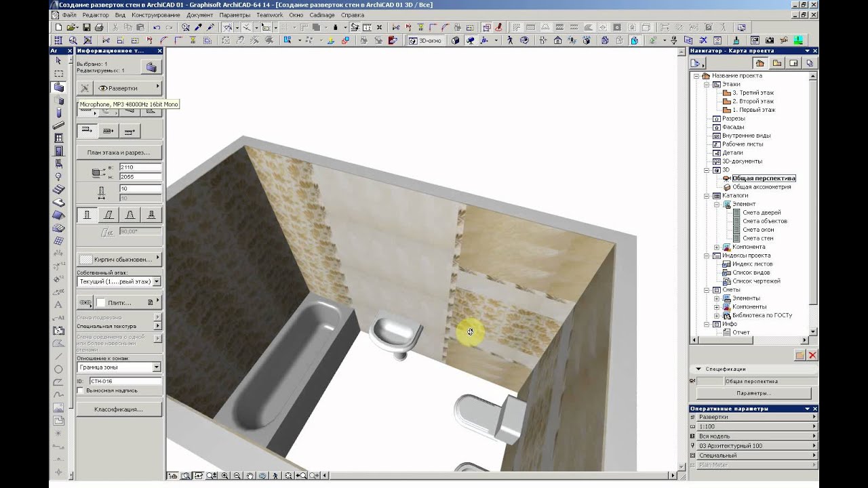Image resolution: width=868 pixels, height=488 pixels.
Task: Open the 03 Архитектурный 100 quick option
Action: pyautogui.click(x=753, y=446)
